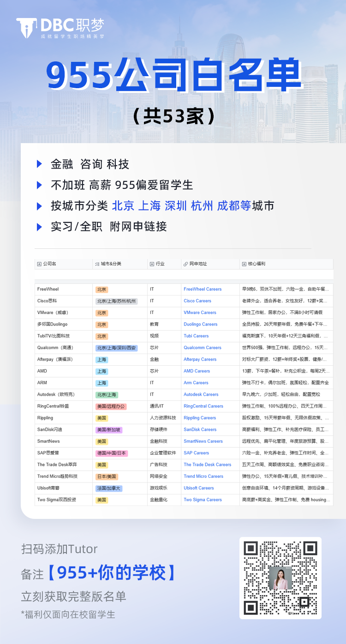346x644 pixels.
Task: Click the tutor photo inside the QR code
Action: (280, 578)
